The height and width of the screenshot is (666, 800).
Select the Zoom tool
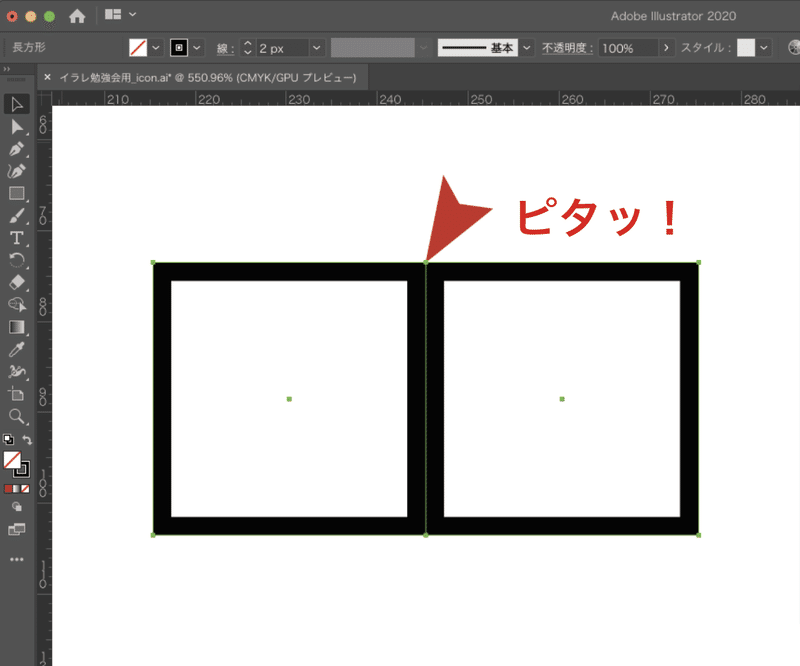tap(17, 416)
